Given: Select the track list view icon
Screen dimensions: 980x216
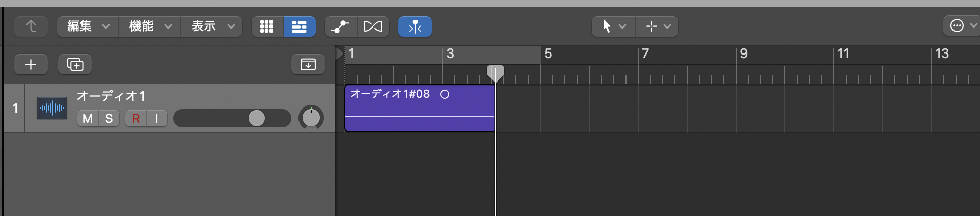Looking at the screenshot, I should point(299,26).
